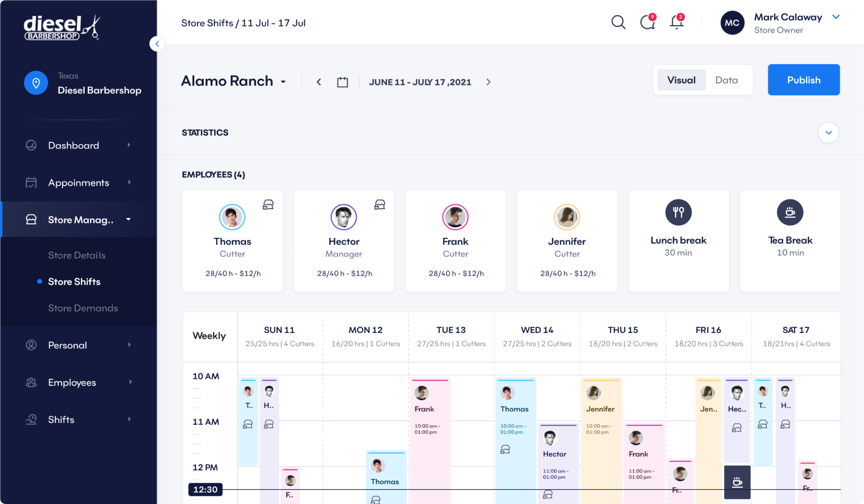The height and width of the screenshot is (504, 864).
Task: Open the notification bell icon
Action: click(677, 22)
